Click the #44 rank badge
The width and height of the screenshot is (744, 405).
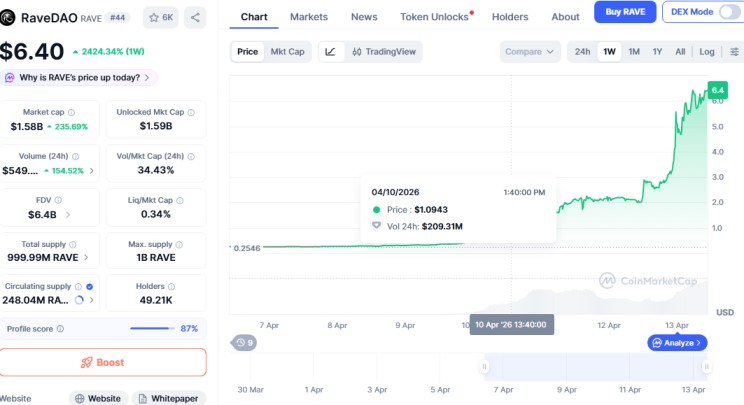[x=117, y=18]
